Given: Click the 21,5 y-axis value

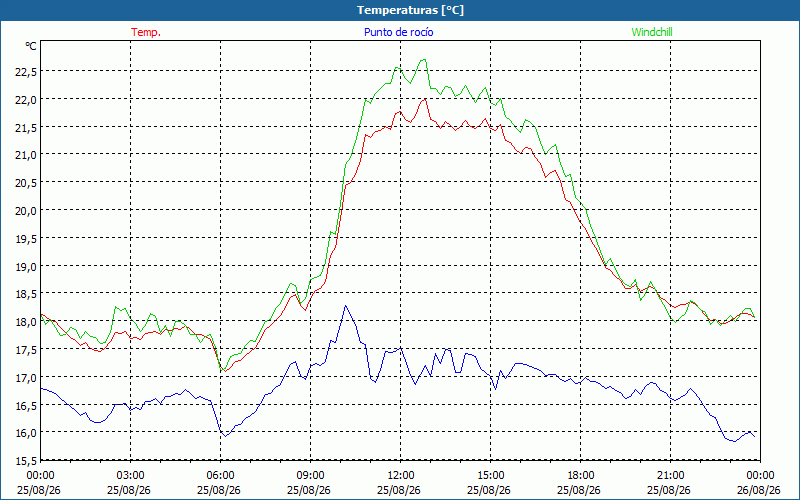Looking at the screenshot, I should click(26, 128).
